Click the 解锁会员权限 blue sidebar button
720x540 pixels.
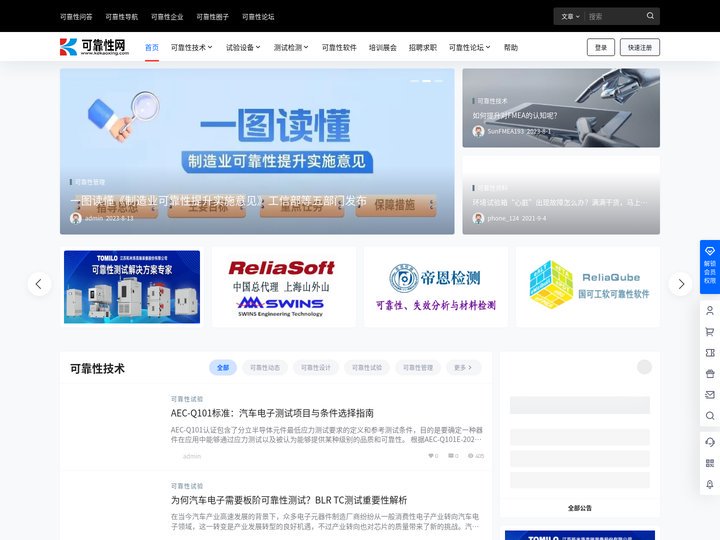tap(709, 267)
